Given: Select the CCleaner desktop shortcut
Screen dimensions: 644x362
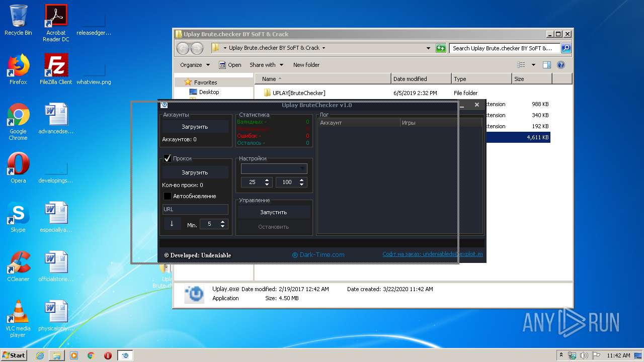Looking at the screenshot, I should [x=18, y=266].
